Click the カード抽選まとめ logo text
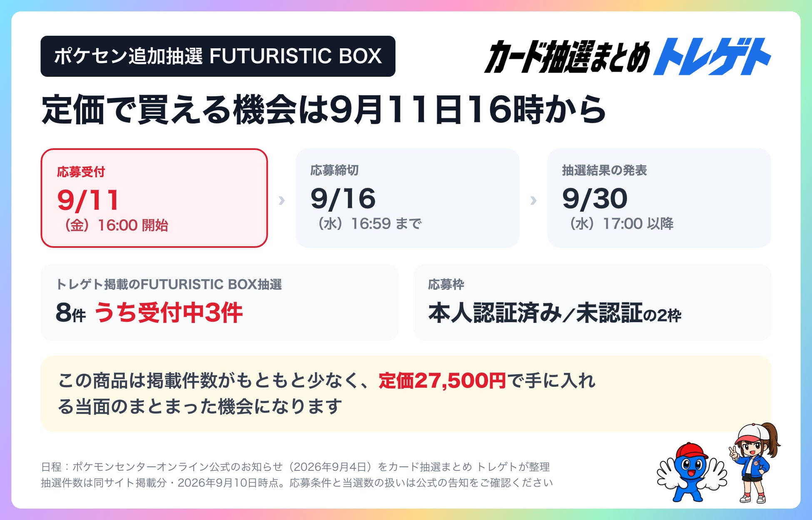The height and width of the screenshot is (520, 812). point(567,57)
